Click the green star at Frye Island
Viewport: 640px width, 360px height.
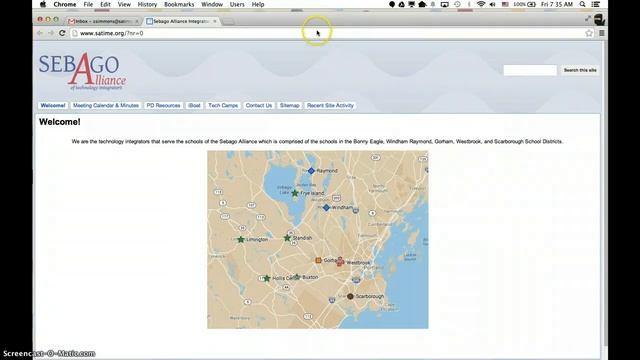coord(295,193)
